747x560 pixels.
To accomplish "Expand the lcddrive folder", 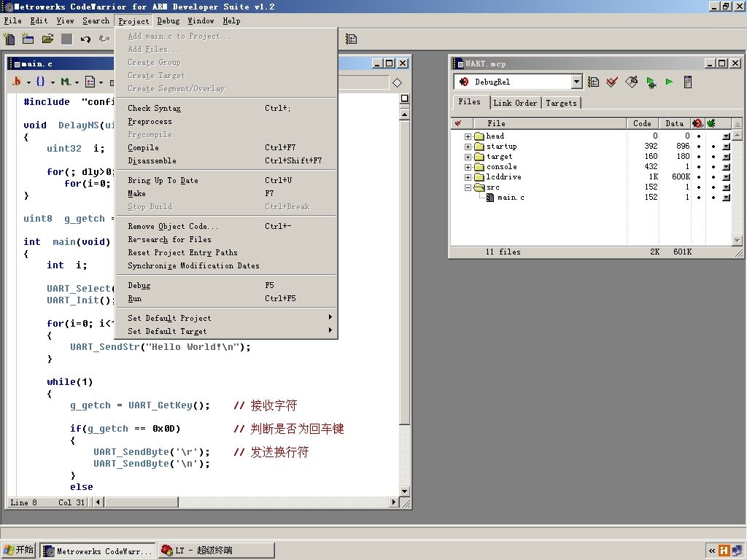I will click(x=468, y=177).
